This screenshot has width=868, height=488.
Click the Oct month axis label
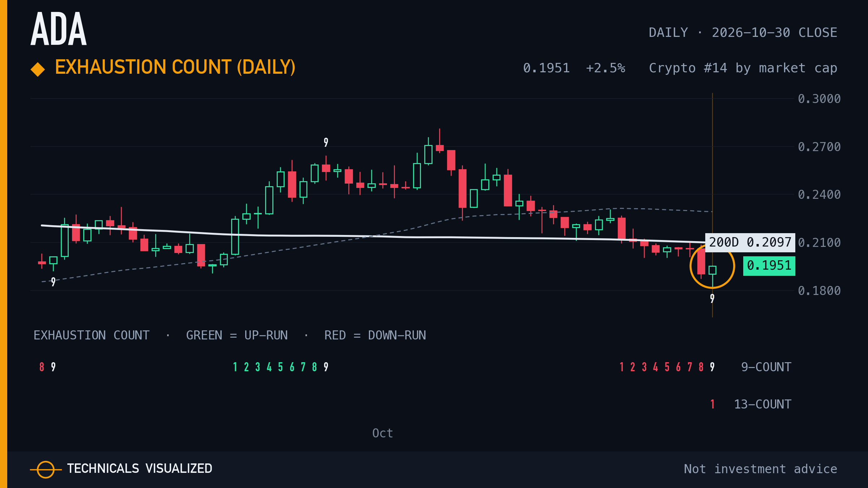tap(383, 433)
